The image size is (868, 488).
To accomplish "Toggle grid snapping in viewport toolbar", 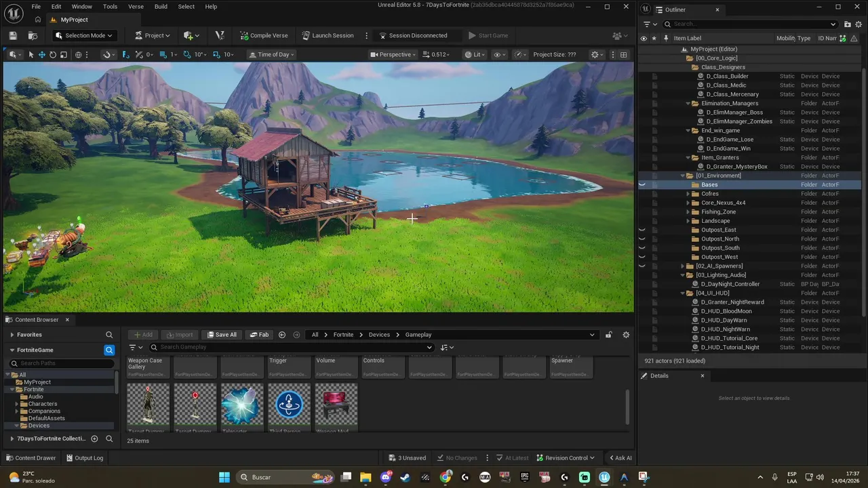I will [x=163, y=54].
